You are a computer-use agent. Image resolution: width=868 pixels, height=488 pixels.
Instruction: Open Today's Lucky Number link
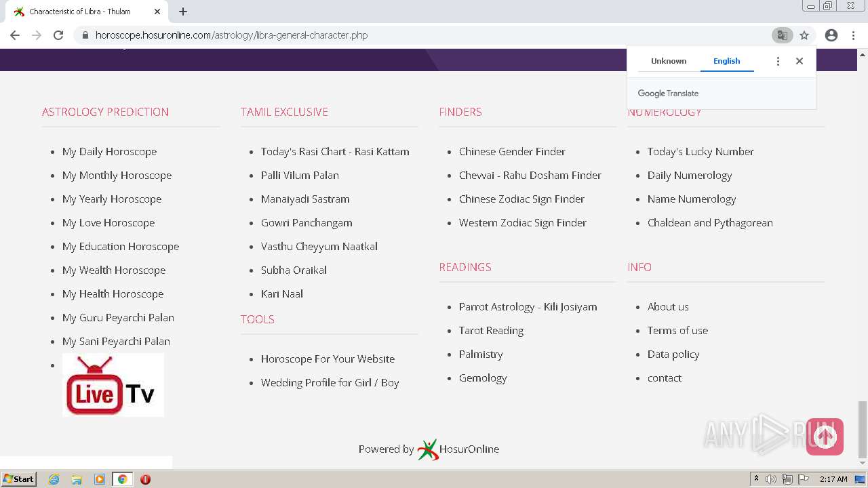tap(701, 152)
